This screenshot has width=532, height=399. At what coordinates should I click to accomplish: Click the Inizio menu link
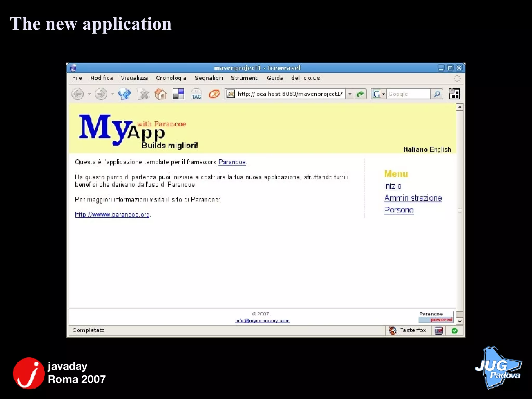[393, 186]
